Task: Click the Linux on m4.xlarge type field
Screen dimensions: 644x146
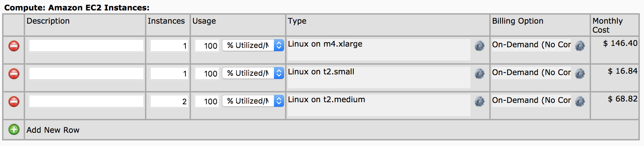Action: click(379, 49)
